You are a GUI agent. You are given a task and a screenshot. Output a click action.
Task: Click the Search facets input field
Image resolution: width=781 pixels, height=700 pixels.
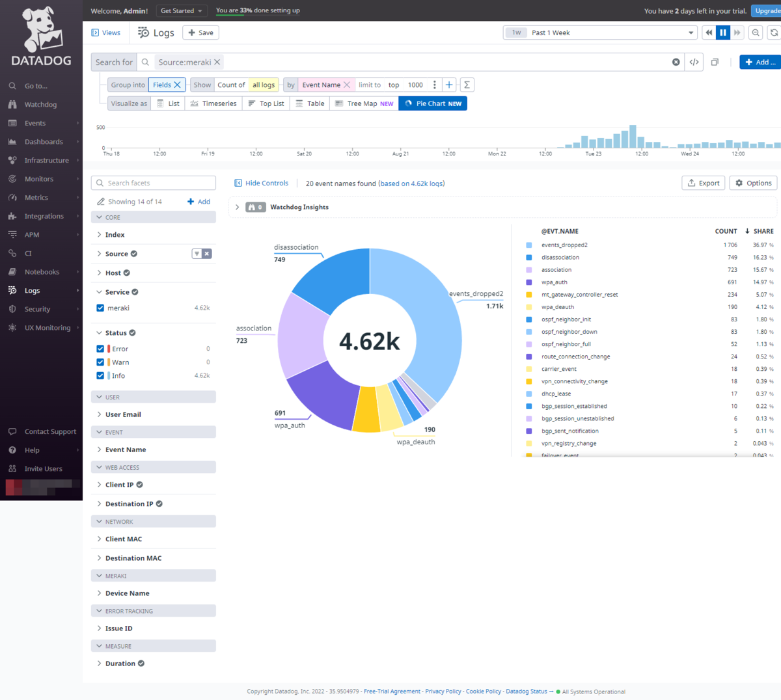pyautogui.click(x=154, y=183)
